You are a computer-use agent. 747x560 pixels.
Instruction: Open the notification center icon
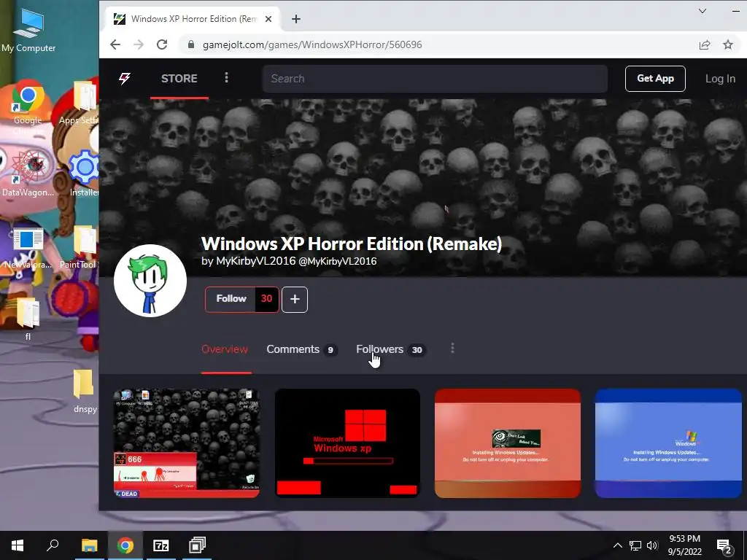724,546
